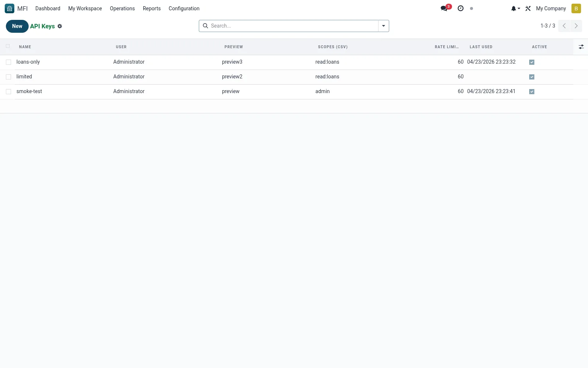Go to next page arrow

coord(576,26)
